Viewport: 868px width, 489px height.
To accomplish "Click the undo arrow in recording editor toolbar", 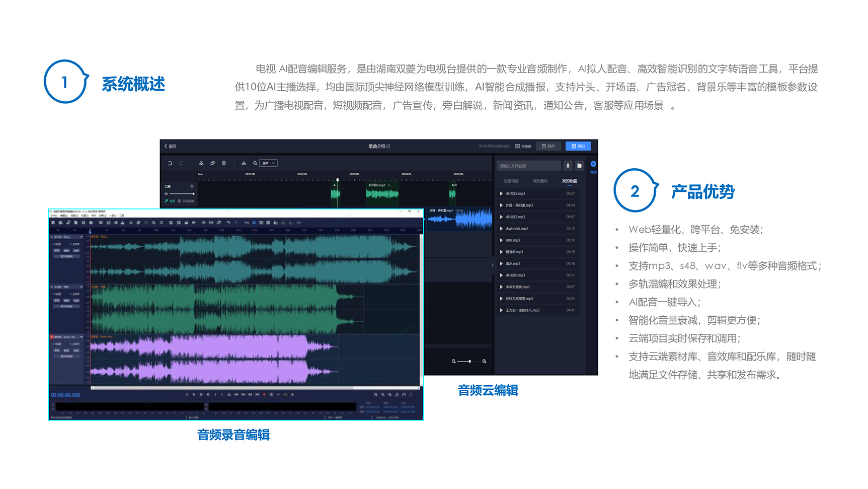I will (229, 222).
